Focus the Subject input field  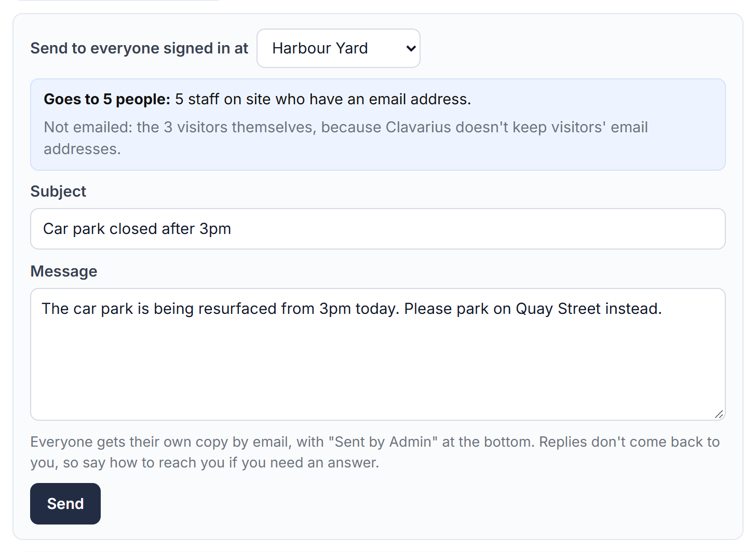pyautogui.click(x=378, y=229)
